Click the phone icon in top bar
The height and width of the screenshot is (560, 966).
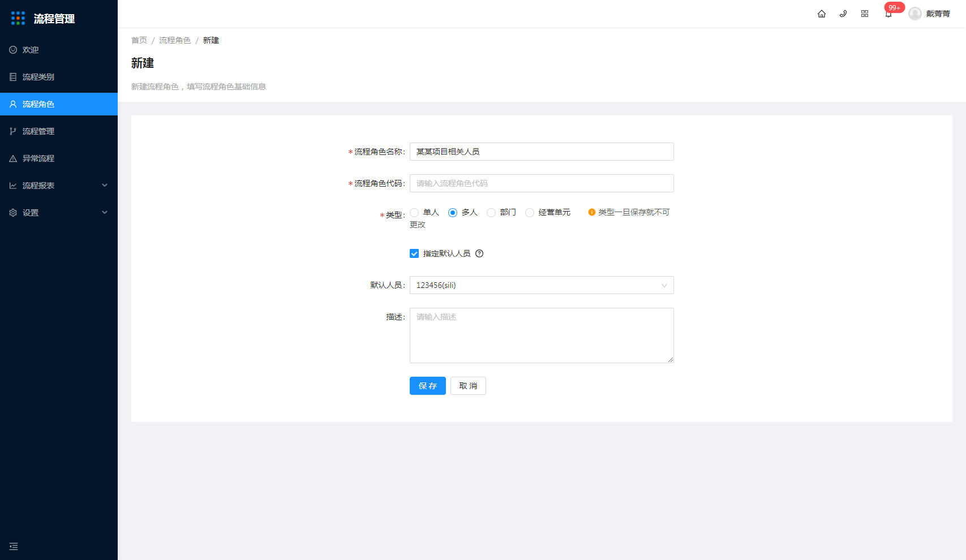pos(843,14)
